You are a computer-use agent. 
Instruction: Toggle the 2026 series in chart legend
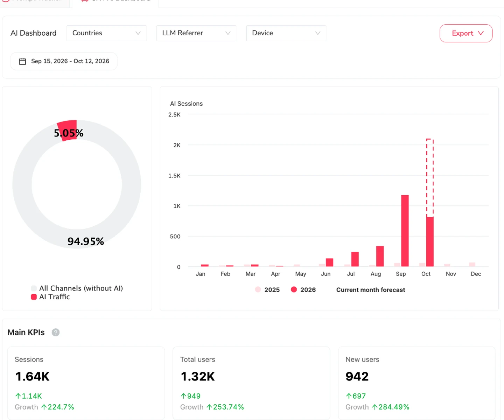[303, 289]
